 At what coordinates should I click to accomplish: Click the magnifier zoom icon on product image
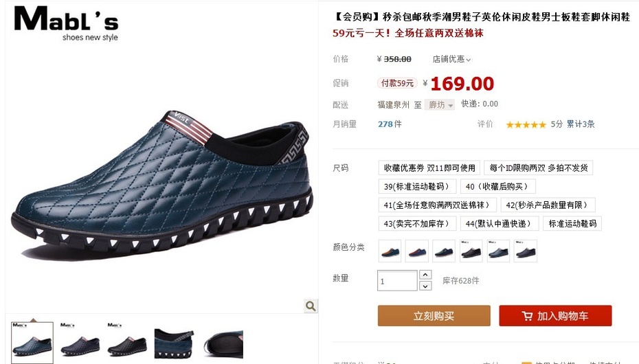tap(311, 306)
